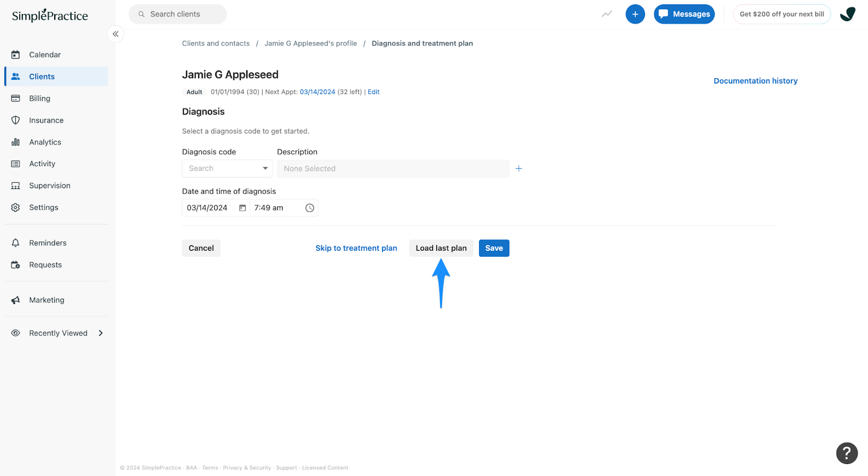868x476 pixels.
Task: Click the Marketing megaphone icon
Action: [x=16, y=300]
